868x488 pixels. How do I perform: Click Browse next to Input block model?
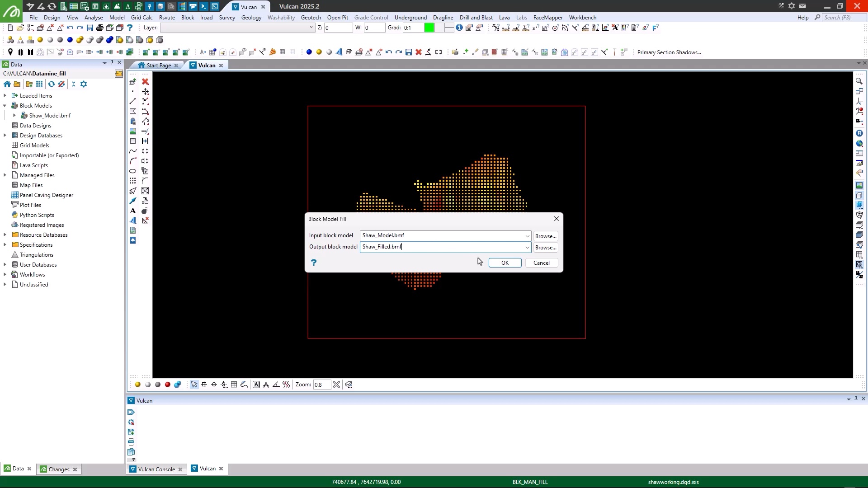click(x=545, y=236)
